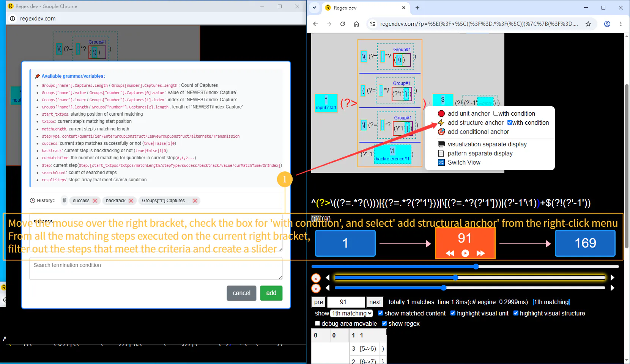Open the 'show 1th matching' dropdown
Viewport: 630px width, 364px height.
pyautogui.click(x=351, y=313)
